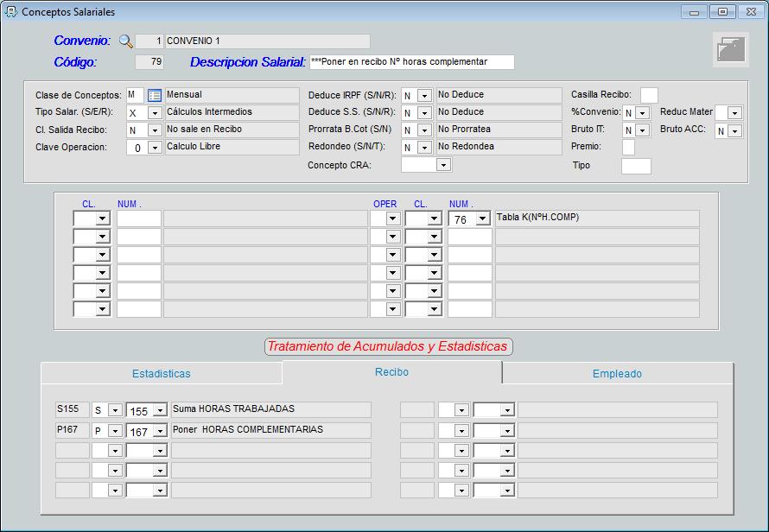Click the Clase de Conceptos code field
Screen dimensions: 769x532
pos(135,95)
